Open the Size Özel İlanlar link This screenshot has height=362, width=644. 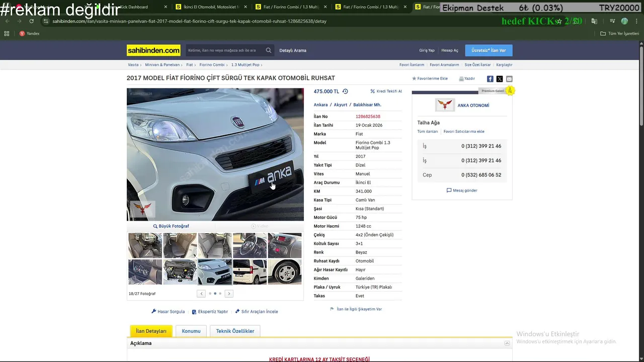tap(477, 65)
